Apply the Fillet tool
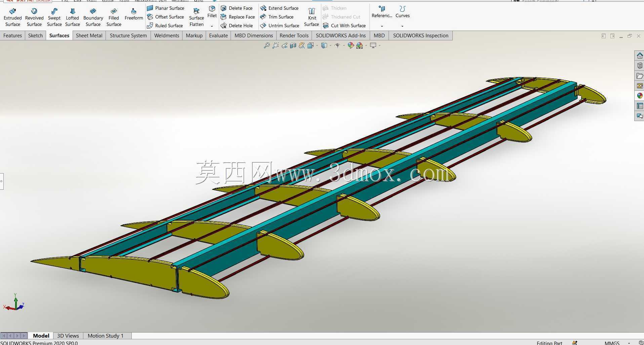Screen dimensions: 644x345 coord(212,12)
